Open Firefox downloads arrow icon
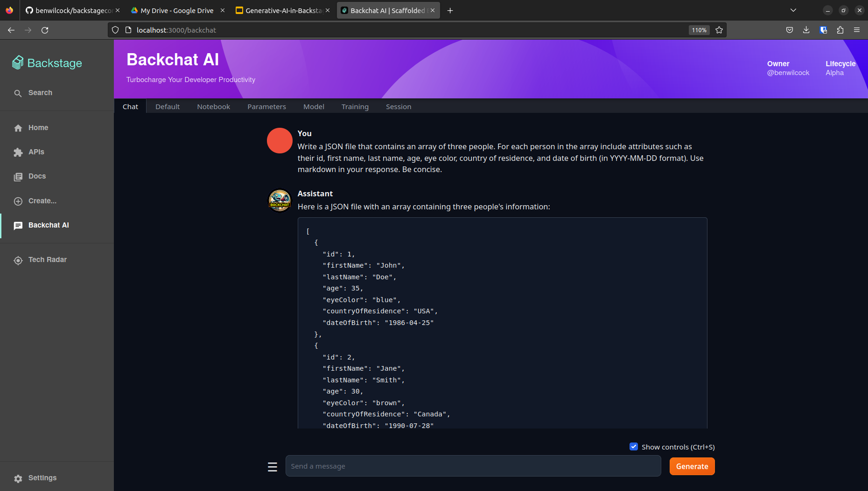 pyautogui.click(x=806, y=30)
